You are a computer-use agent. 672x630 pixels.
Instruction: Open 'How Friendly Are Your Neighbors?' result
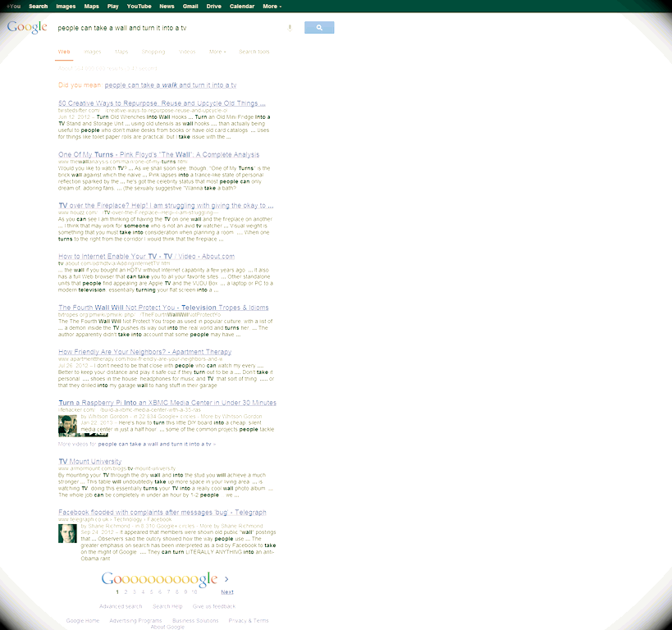pyautogui.click(x=145, y=352)
